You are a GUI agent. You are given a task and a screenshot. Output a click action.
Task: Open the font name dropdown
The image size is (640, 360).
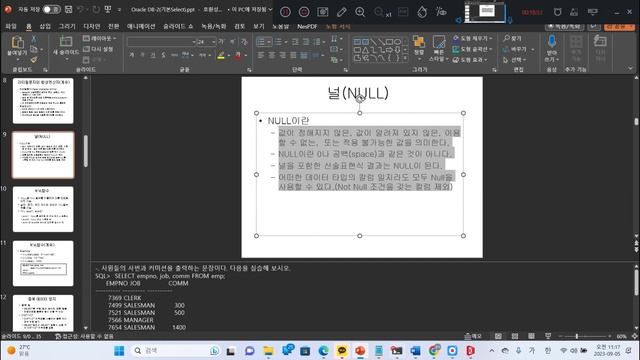(x=194, y=42)
